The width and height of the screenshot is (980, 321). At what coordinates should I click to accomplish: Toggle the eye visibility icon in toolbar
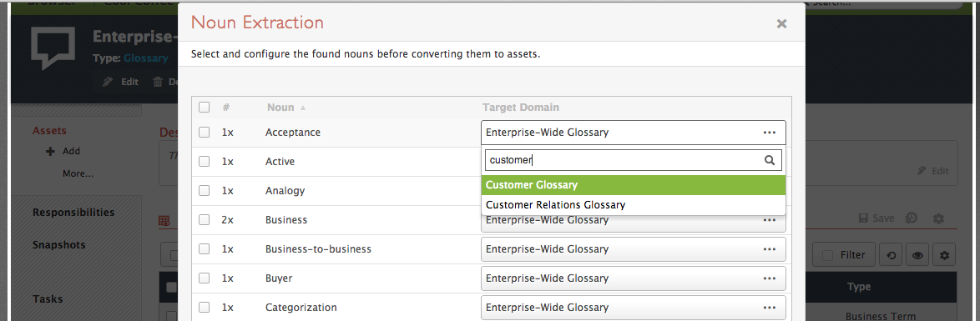coord(917,255)
